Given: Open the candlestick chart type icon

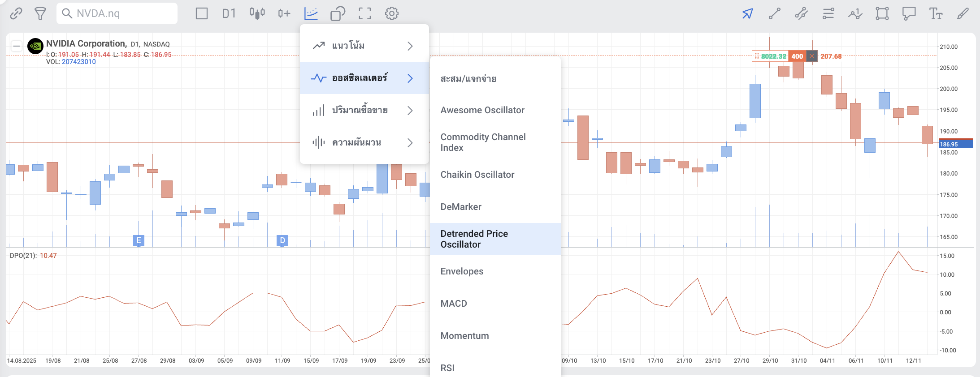Looking at the screenshot, I should pos(257,13).
